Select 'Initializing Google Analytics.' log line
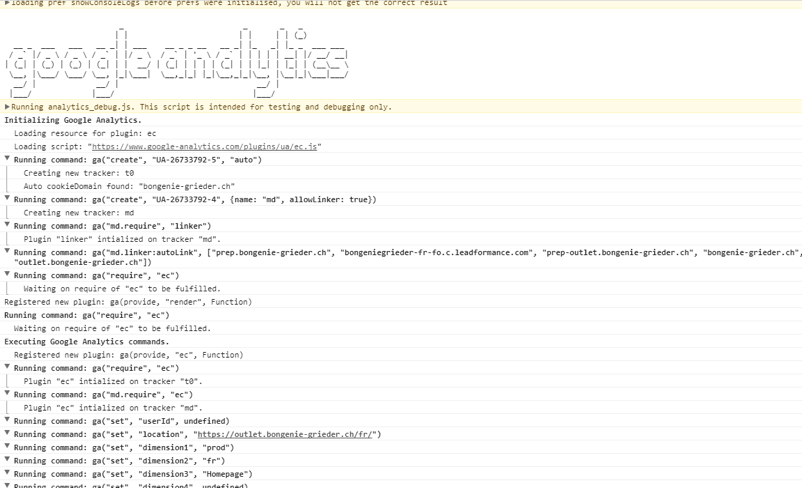Viewport: 802px width, 488px height. 73,120
